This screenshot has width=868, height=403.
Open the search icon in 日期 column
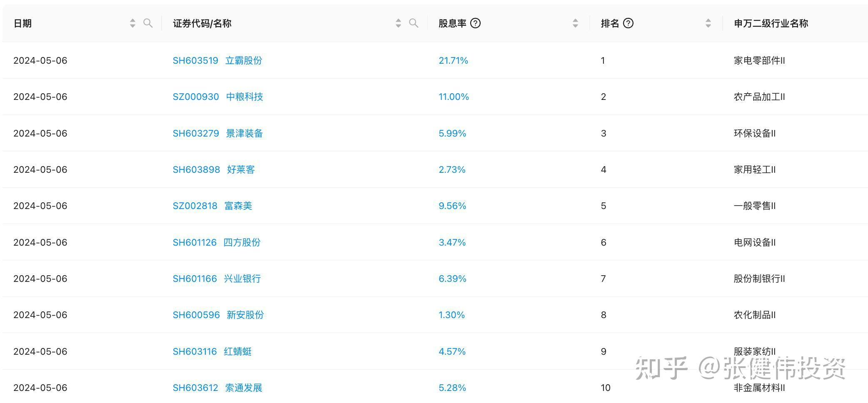(148, 23)
